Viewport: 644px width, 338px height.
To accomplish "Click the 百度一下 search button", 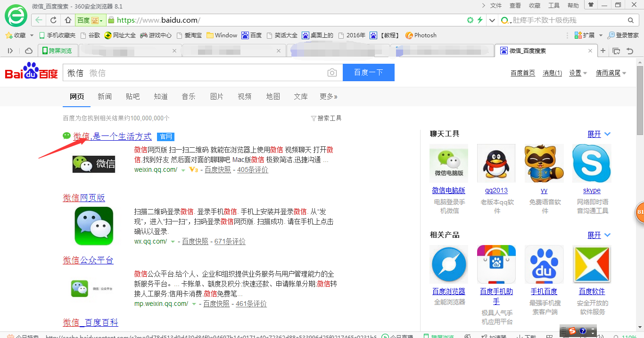I will click(369, 73).
